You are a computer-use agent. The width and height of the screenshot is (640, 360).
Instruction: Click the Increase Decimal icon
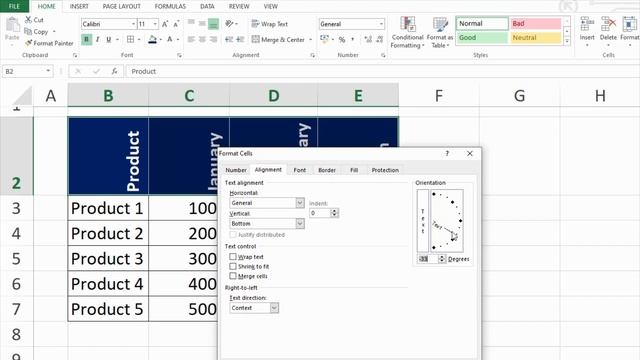click(x=368, y=39)
